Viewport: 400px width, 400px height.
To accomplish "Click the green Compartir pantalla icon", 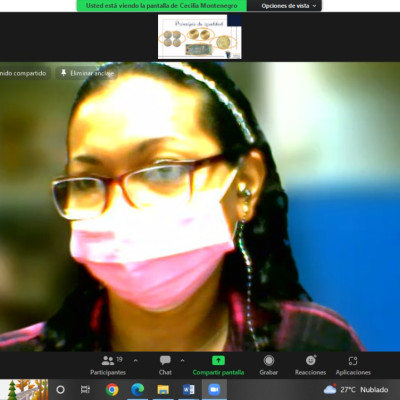I will click(218, 360).
